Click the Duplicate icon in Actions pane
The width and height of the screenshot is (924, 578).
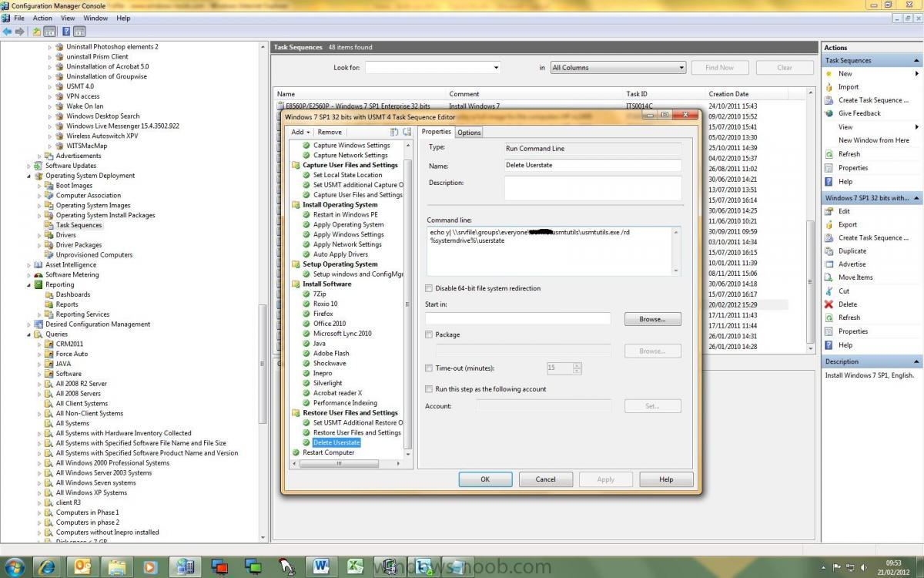(x=829, y=251)
